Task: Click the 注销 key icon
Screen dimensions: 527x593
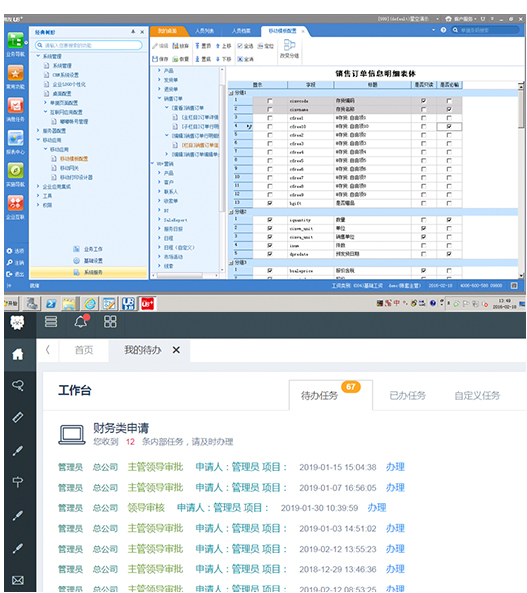Action: pos(9,262)
